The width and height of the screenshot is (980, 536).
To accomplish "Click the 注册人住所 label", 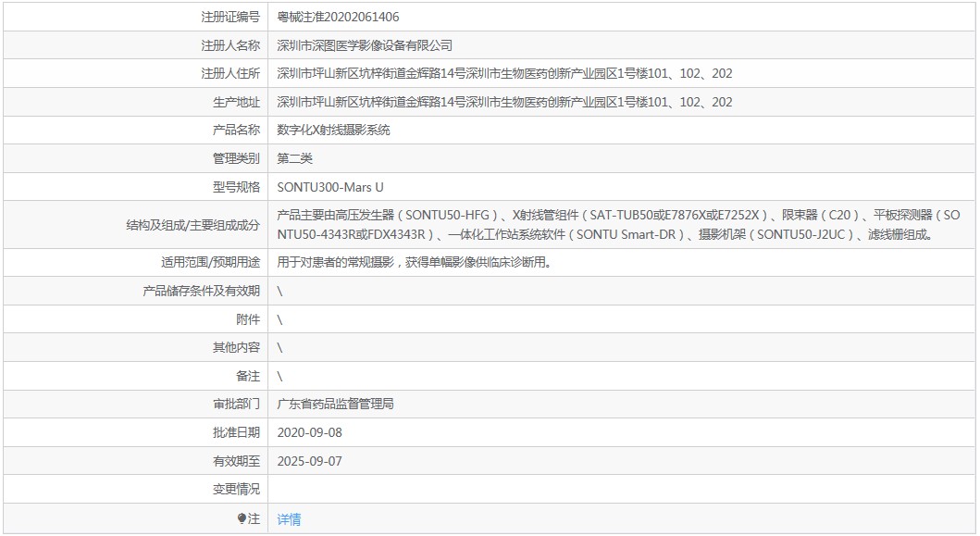I will coord(230,74).
